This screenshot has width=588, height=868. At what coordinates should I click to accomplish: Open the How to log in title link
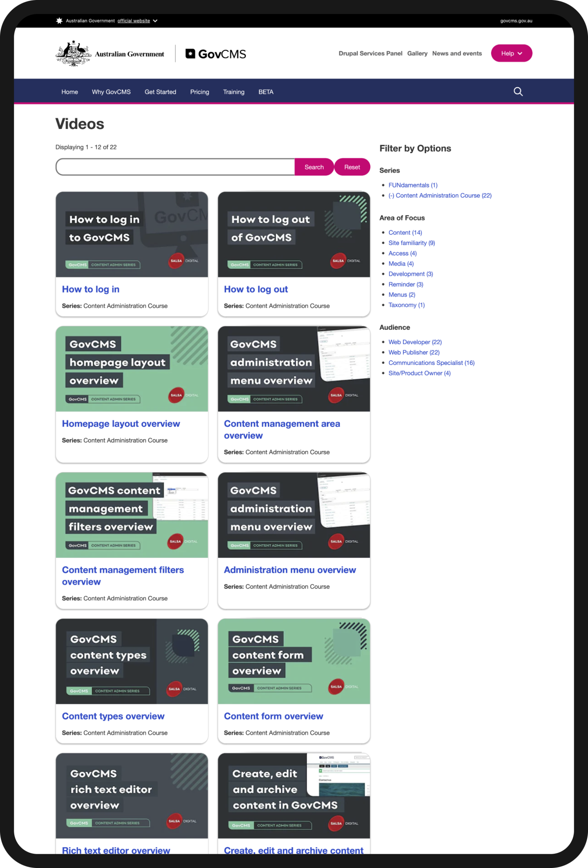pyautogui.click(x=91, y=289)
